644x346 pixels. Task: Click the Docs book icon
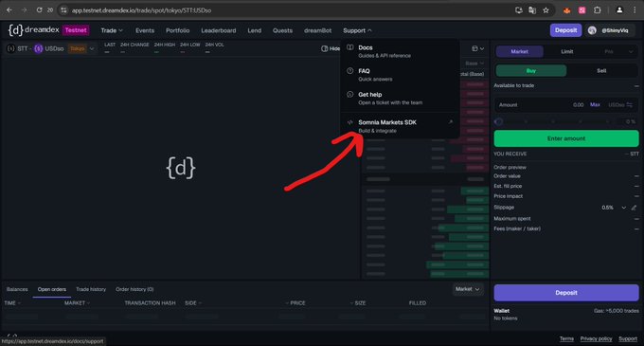coord(349,47)
